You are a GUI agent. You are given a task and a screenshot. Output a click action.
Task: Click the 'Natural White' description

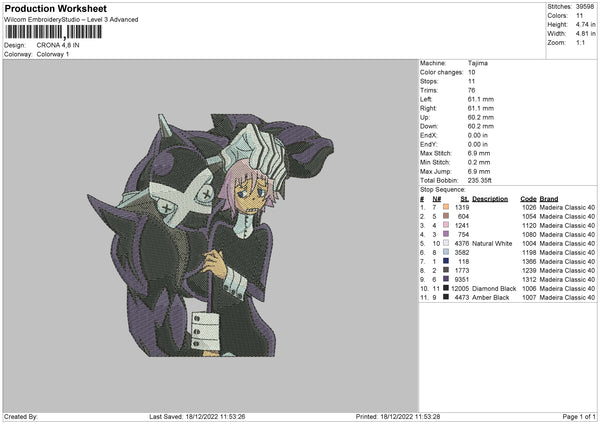(x=492, y=243)
